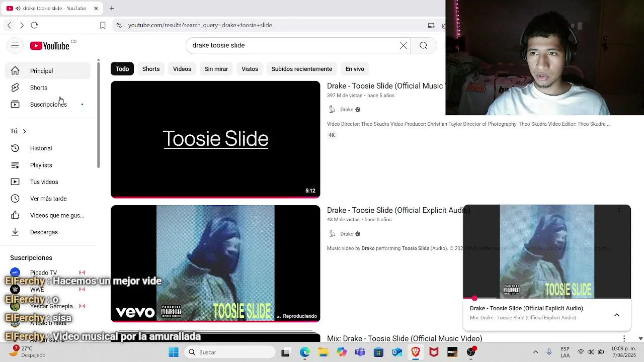Open File Explorer from taskbar
This screenshot has width=644, height=362.
tap(323, 352)
